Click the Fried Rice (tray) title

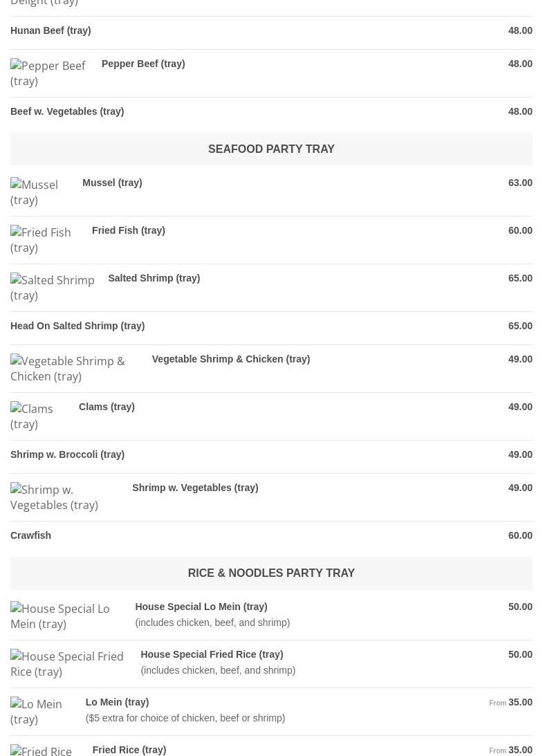pyautogui.click(x=129, y=750)
